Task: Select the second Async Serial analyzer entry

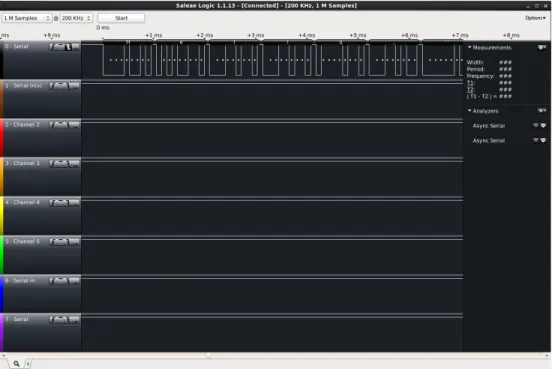Action: point(489,140)
